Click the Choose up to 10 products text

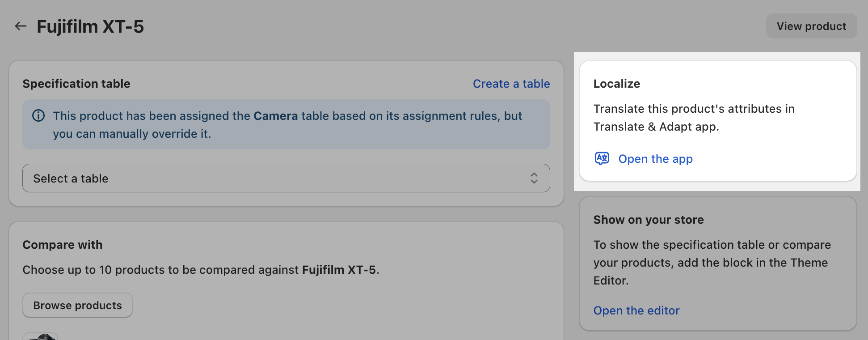201,270
